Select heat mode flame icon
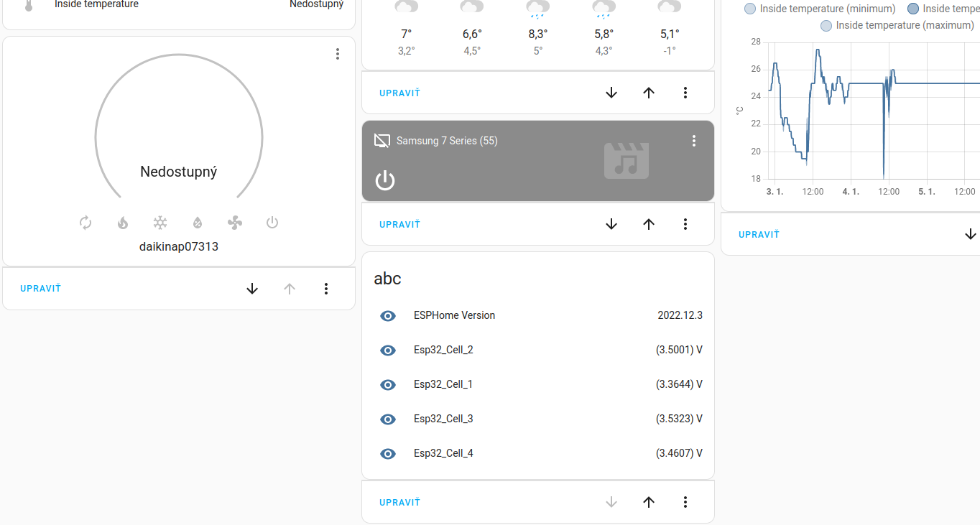Screen dimensions: 980x525 (123, 223)
